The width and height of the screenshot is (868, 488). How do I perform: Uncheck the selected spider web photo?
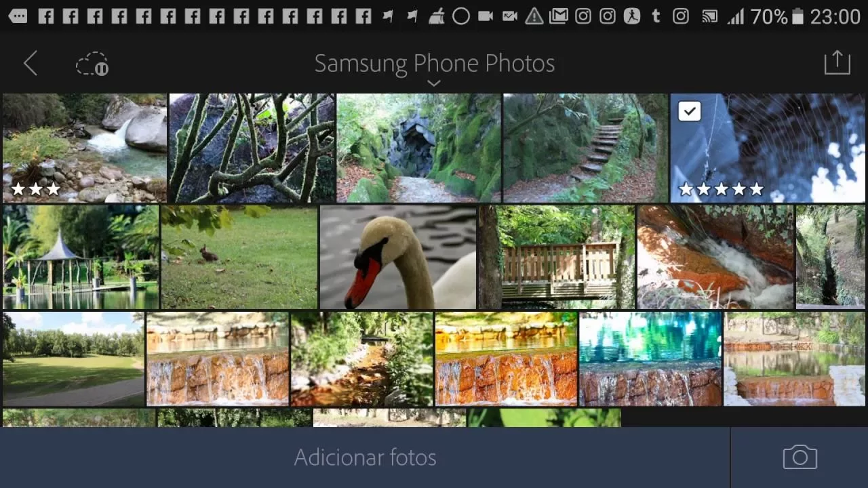(x=690, y=111)
